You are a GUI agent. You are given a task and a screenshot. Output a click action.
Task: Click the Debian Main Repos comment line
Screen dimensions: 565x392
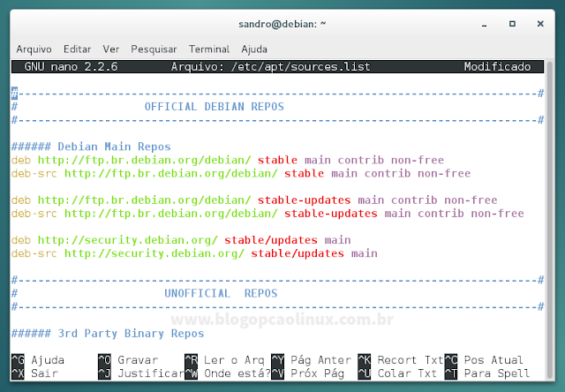(x=91, y=147)
